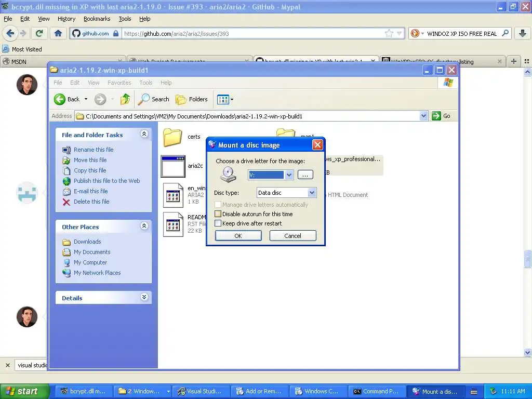This screenshot has width=532, height=399.
Task: Click the bookmark star in the address bar
Action: [389, 33]
